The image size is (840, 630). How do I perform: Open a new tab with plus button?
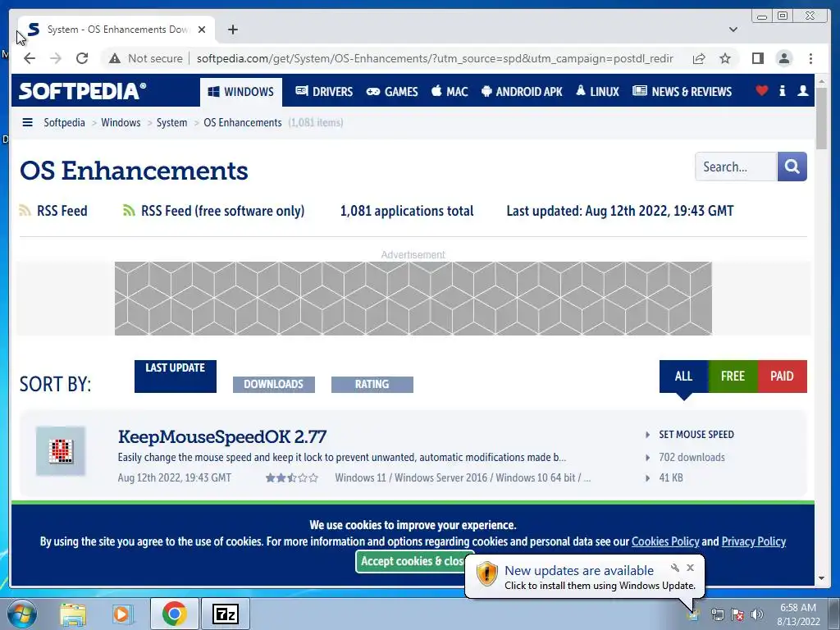click(232, 30)
